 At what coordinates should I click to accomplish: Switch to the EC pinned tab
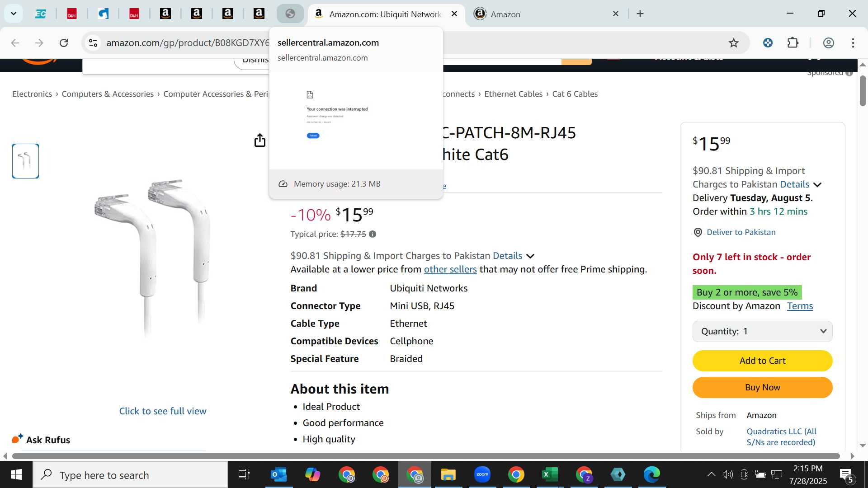41,14
